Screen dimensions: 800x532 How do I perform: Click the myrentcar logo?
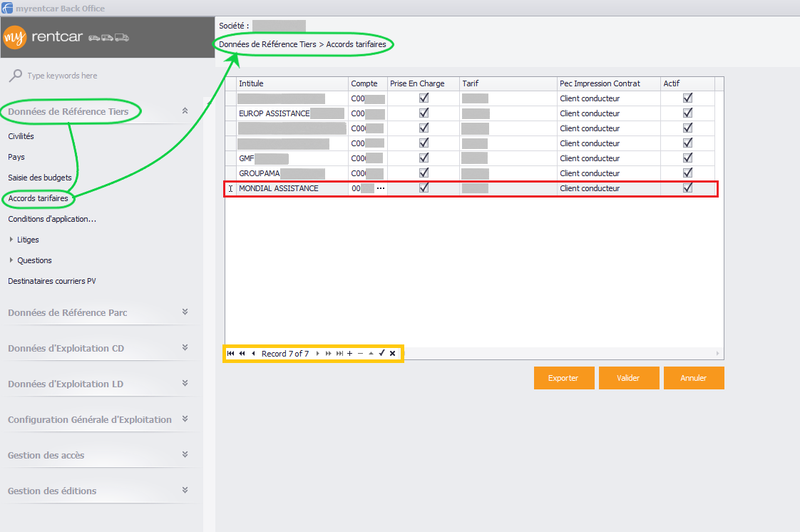[66, 37]
